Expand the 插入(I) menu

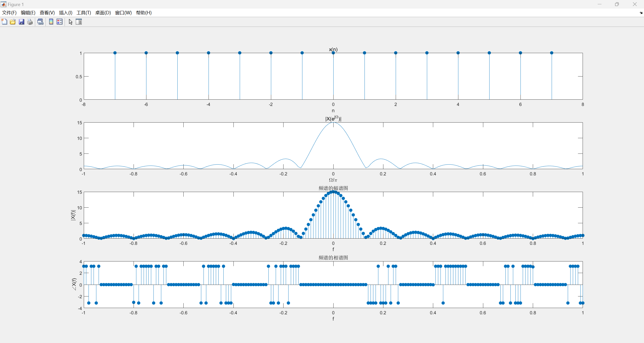pyautogui.click(x=66, y=13)
